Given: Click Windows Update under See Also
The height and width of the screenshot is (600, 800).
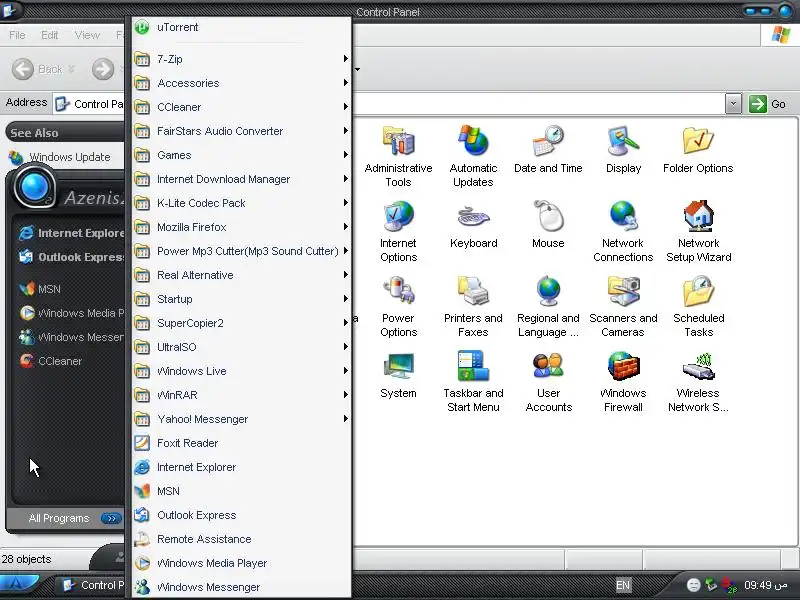Looking at the screenshot, I should pos(60,157).
